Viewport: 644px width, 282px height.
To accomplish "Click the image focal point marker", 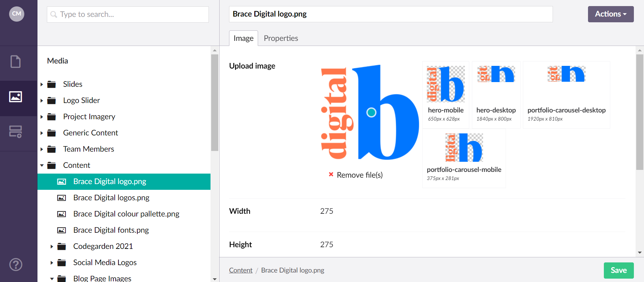I will pos(371,112).
